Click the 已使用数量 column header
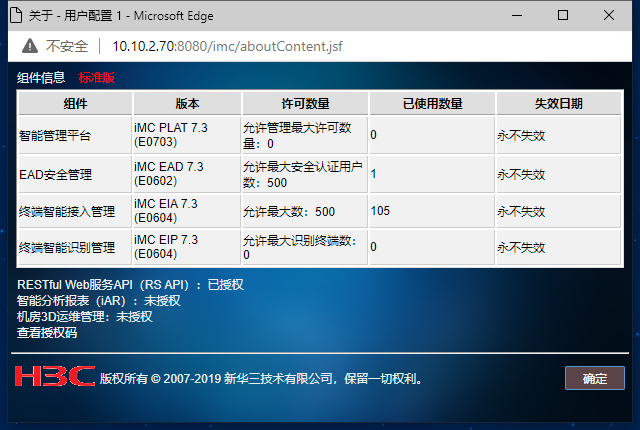Image resolution: width=640 pixels, height=430 pixels. click(x=432, y=104)
